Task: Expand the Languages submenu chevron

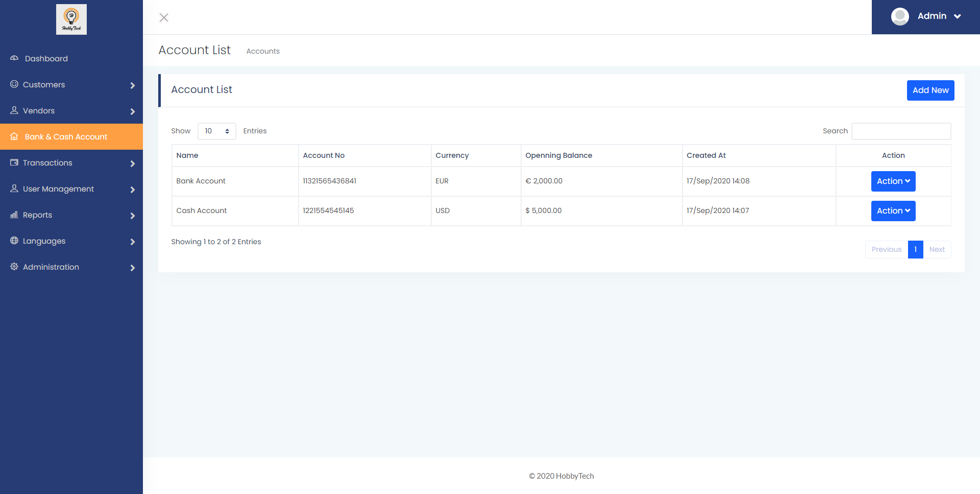Action: [133, 242]
